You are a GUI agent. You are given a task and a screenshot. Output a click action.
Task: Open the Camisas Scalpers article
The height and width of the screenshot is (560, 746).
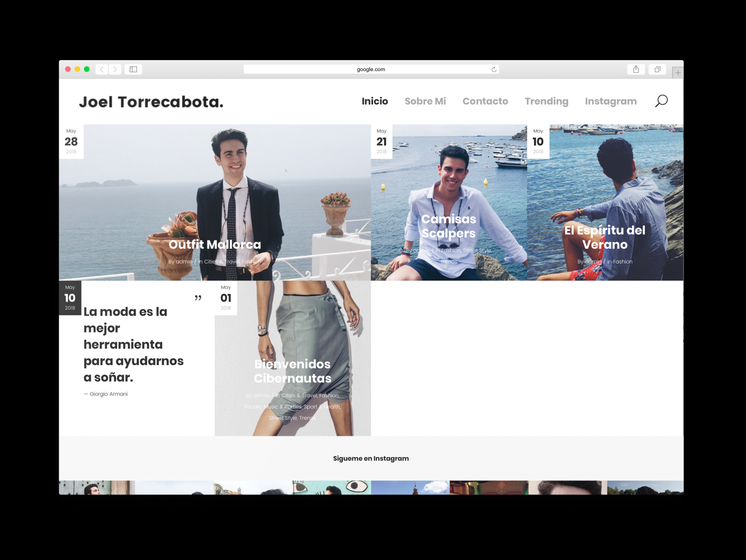[449, 226]
